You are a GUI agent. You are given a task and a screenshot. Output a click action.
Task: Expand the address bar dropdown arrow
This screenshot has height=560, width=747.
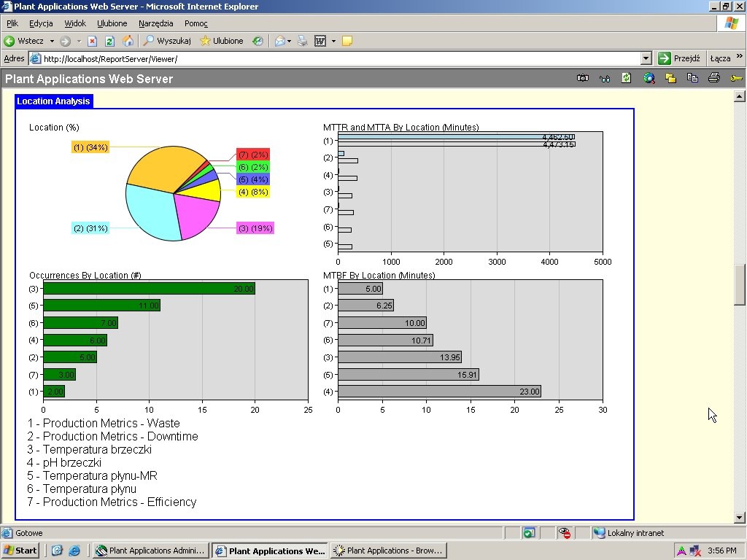tap(646, 58)
